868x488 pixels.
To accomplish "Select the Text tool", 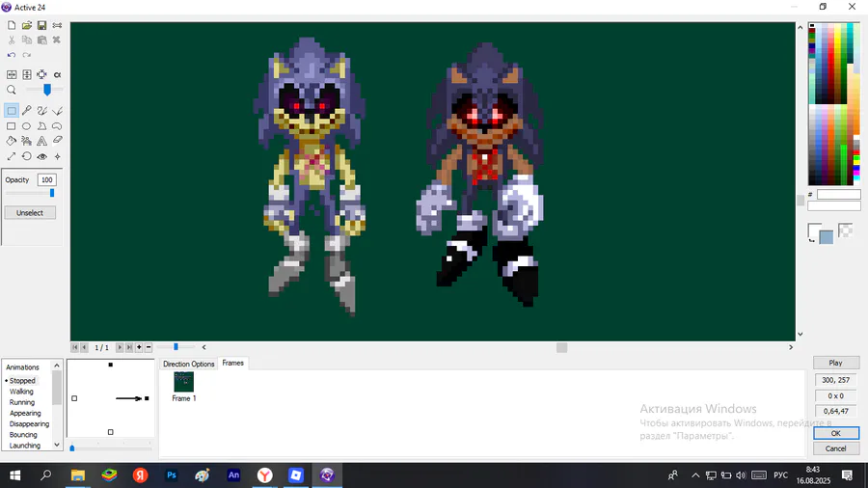I will (42, 141).
